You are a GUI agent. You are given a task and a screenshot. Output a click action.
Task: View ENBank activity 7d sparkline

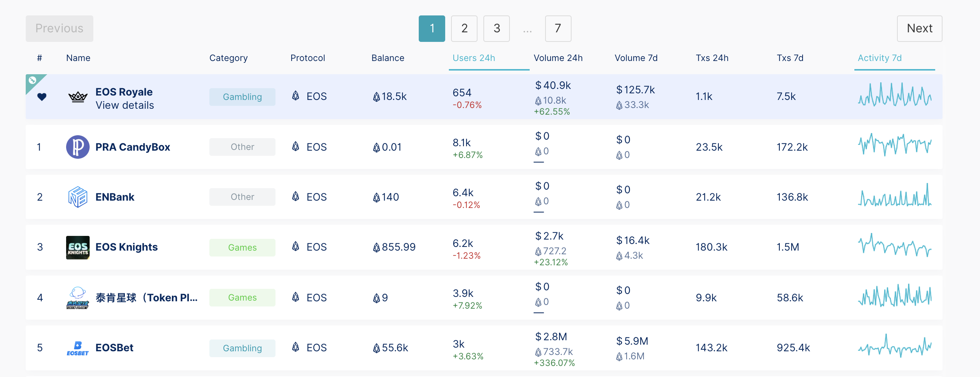(x=894, y=195)
